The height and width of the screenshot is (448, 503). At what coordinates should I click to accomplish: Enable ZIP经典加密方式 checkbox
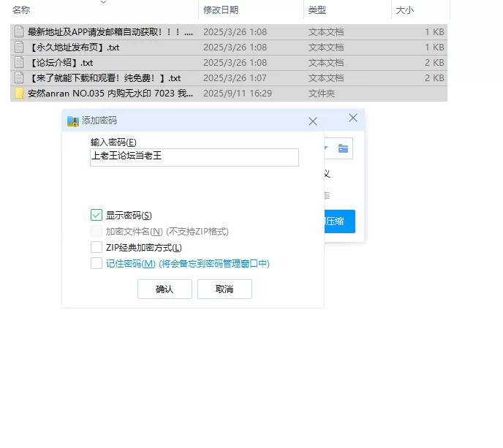coord(97,247)
